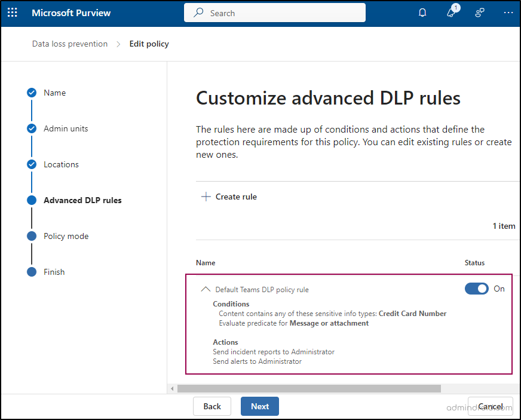Screen dimensions: 521x420
Task: Open alerts bell with badge 1
Action: click(x=451, y=13)
